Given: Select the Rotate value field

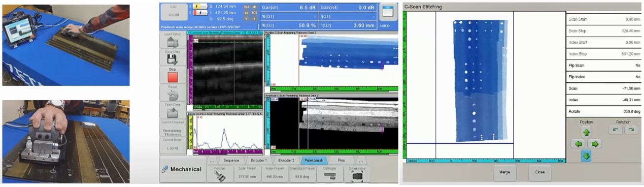Looking at the screenshot, I should click(604, 111).
